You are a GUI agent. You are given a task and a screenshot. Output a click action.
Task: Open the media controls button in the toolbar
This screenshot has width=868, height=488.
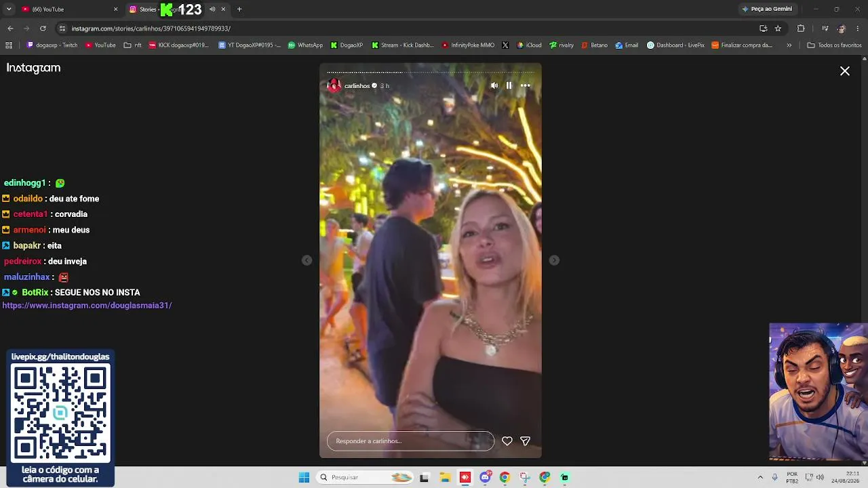point(825,28)
